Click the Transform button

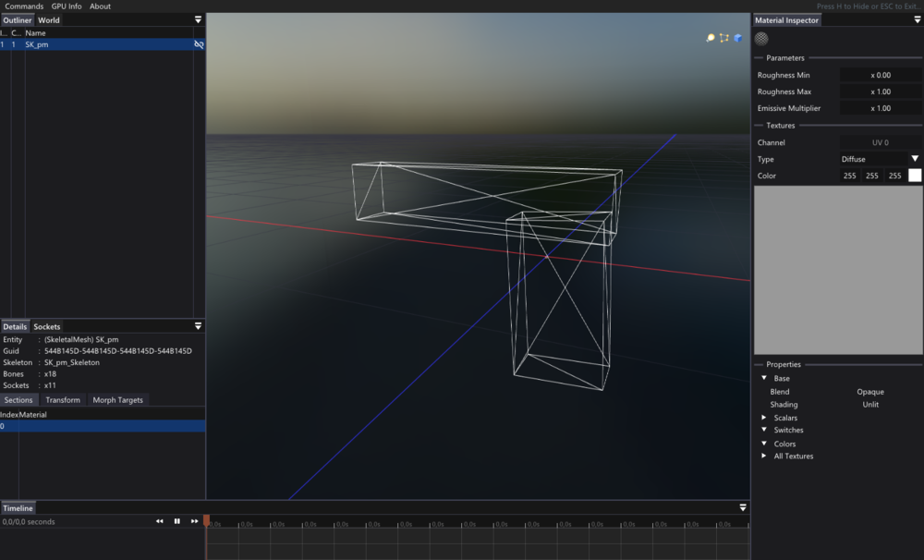click(63, 399)
